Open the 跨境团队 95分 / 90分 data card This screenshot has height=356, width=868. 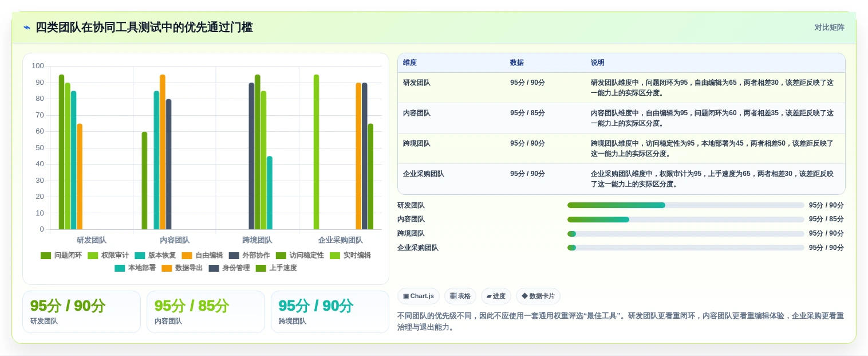(x=330, y=312)
